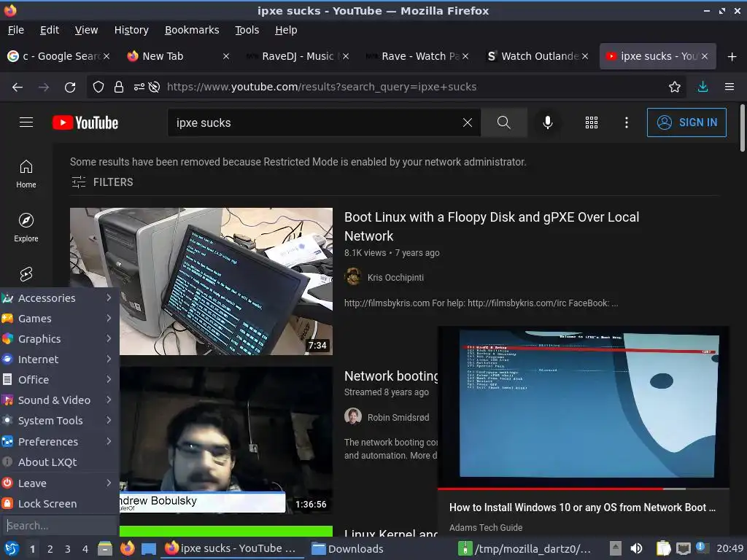Switch to virtual desktop 2
The image size is (747, 560).
50,549
